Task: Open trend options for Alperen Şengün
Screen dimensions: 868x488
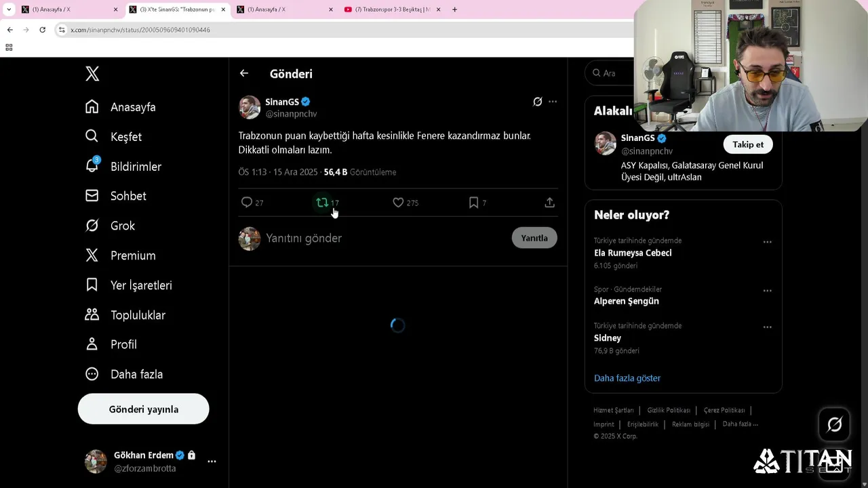Action: 767,291
